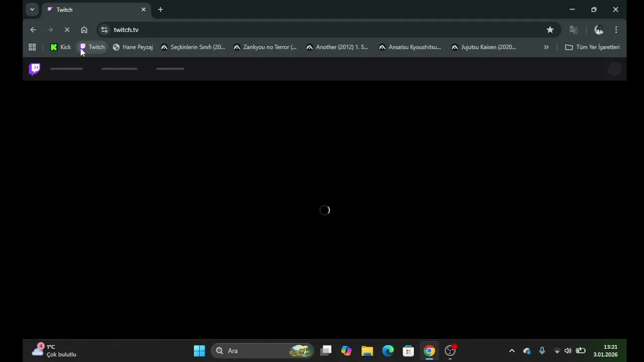644x362 pixels.
Task: Click the bookmark star icon
Action: pyautogui.click(x=550, y=30)
